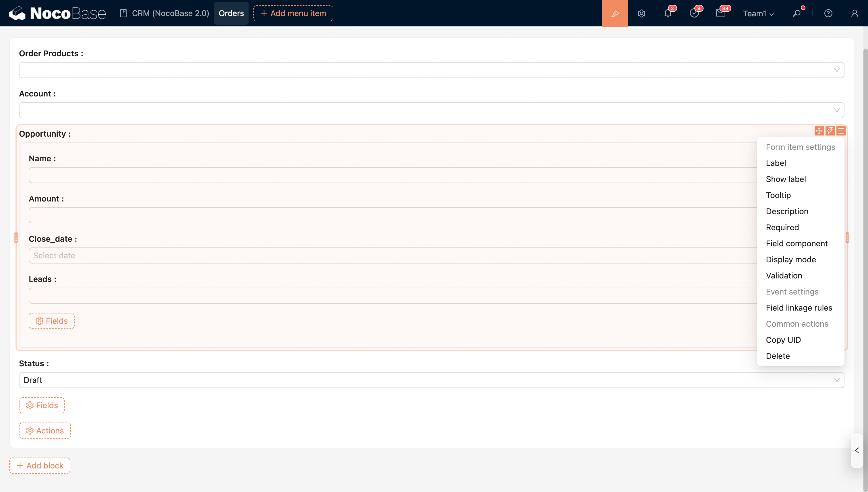Open notifications bell icon
This screenshot has width=868, height=492.
[x=668, y=13]
